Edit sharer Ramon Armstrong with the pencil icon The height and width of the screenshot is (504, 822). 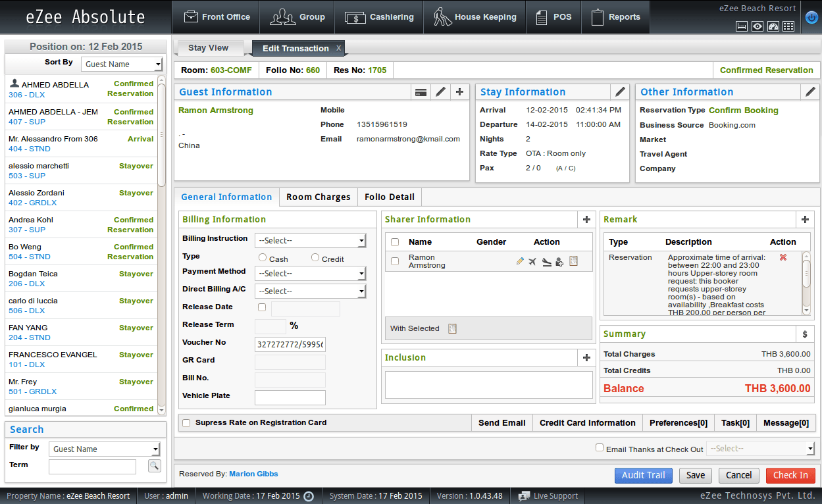point(520,261)
